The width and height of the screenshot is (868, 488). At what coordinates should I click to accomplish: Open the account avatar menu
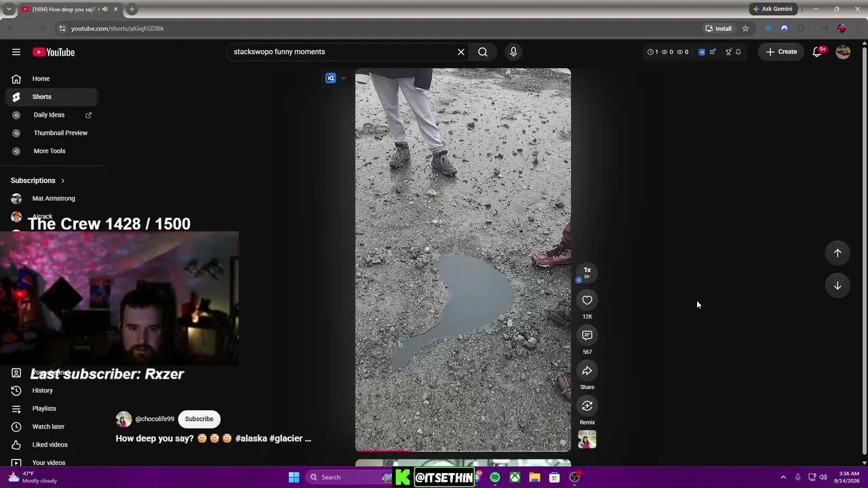pos(843,52)
